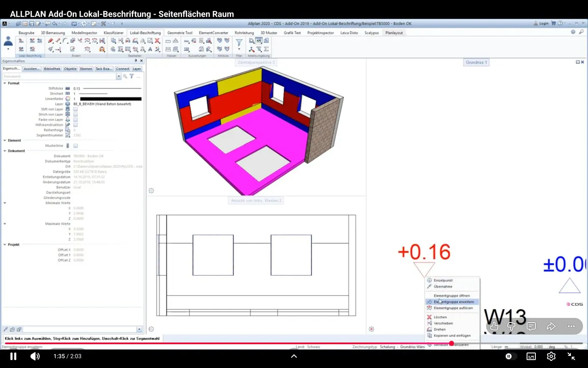
Task: Pause the video playback
Action: [x=13, y=356]
